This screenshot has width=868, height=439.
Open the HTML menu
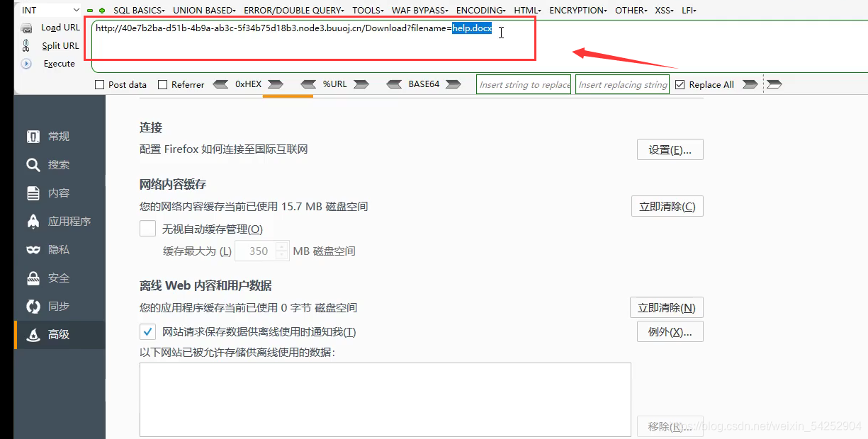[528, 11]
